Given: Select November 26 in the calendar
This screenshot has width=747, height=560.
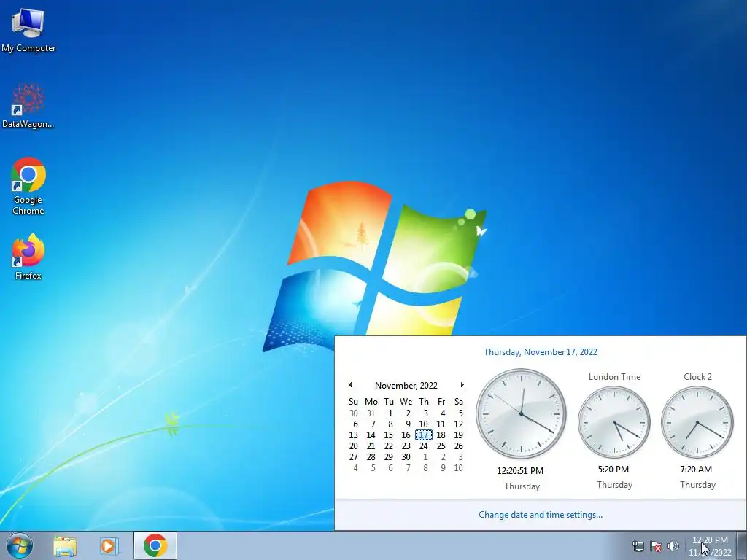Looking at the screenshot, I should (x=458, y=446).
